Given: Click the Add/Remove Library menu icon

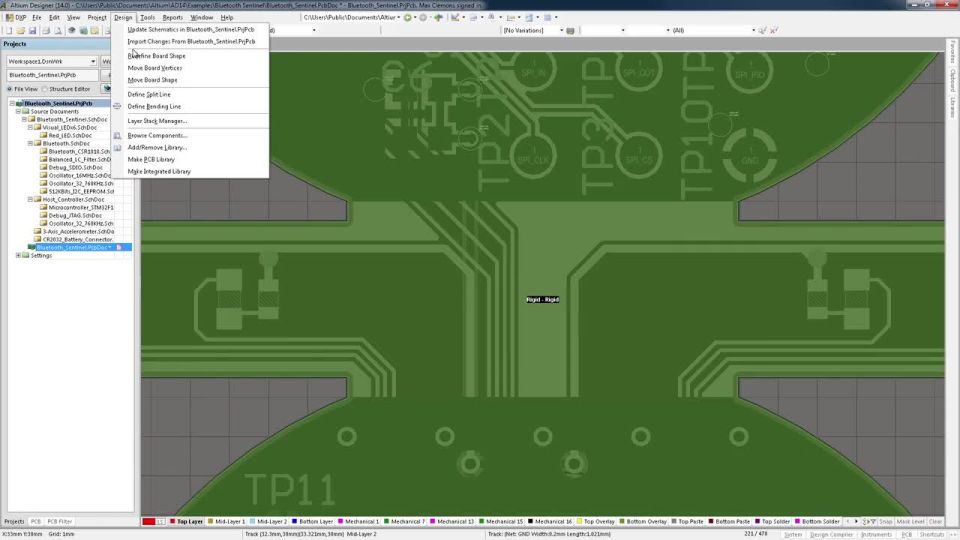Looking at the screenshot, I should [x=117, y=148].
